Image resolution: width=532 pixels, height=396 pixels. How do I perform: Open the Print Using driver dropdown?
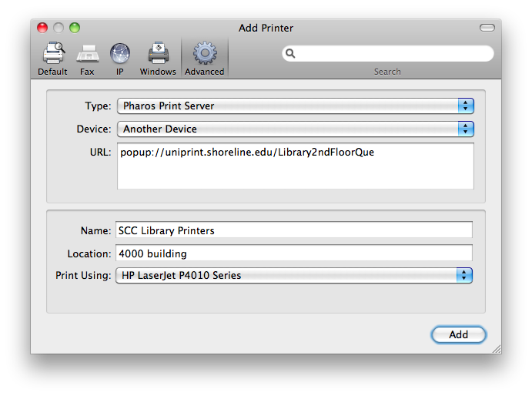point(294,276)
